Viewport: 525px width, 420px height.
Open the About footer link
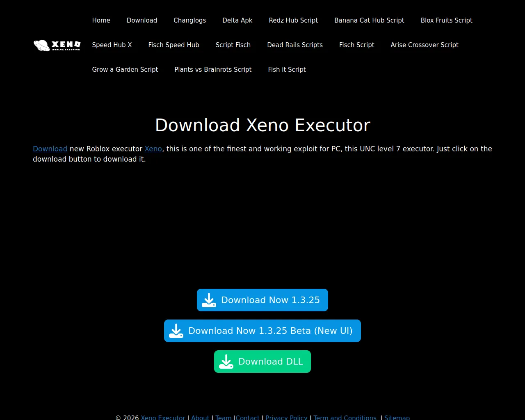200,418
